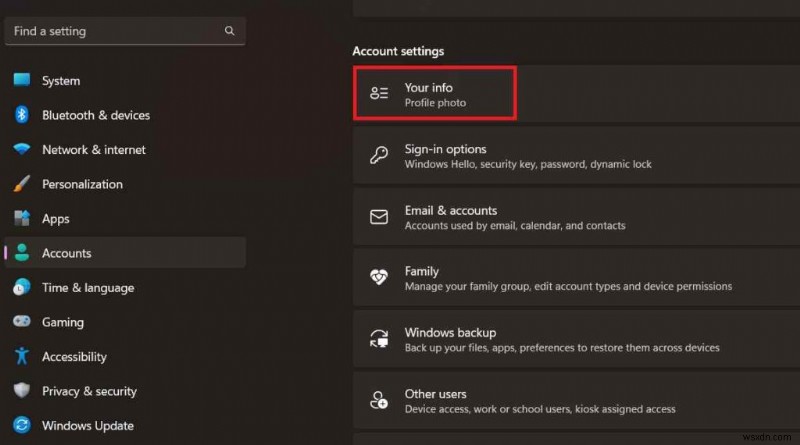Open Email & accounts settings

pos(576,216)
